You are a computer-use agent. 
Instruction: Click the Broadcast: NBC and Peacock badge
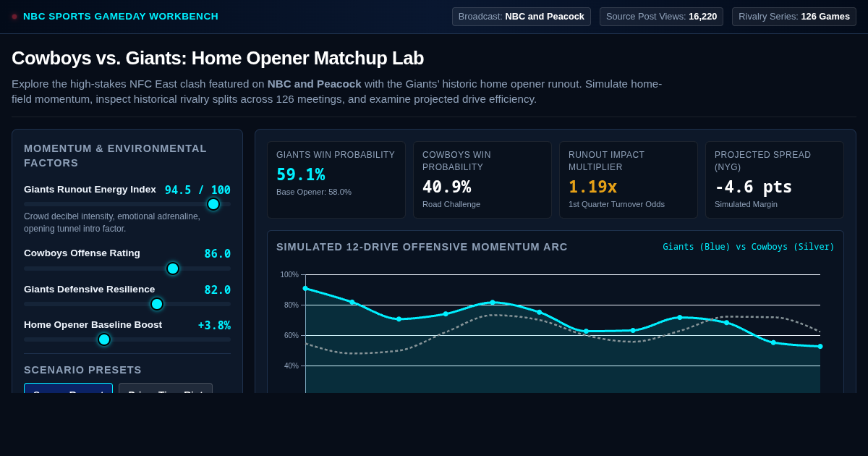[x=522, y=17]
